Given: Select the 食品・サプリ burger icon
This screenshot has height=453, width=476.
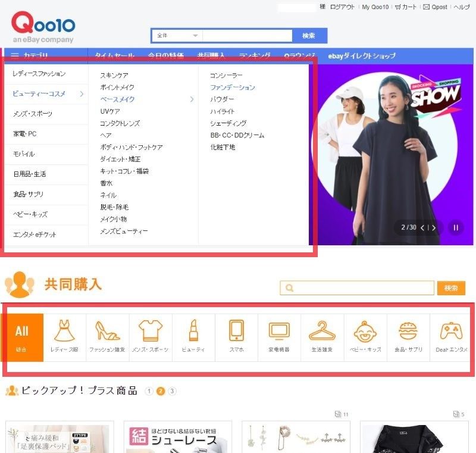Looking at the screenshot, I should click(408, 330).
